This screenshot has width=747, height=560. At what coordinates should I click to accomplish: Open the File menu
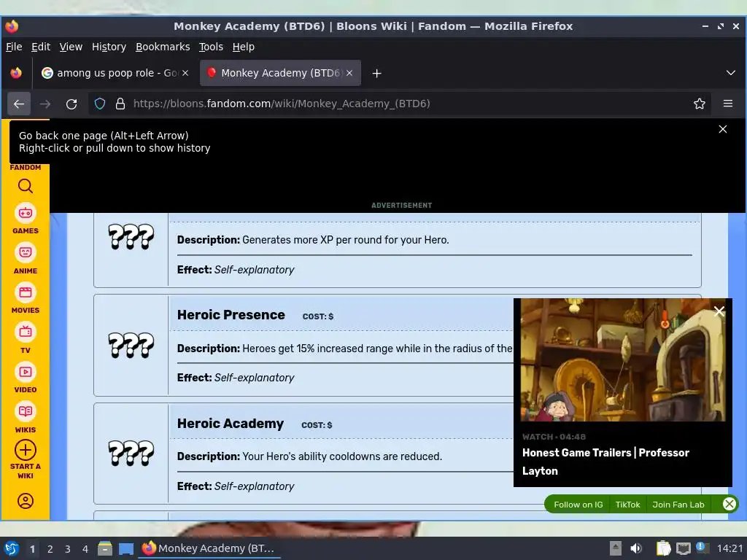pos(14,47)
